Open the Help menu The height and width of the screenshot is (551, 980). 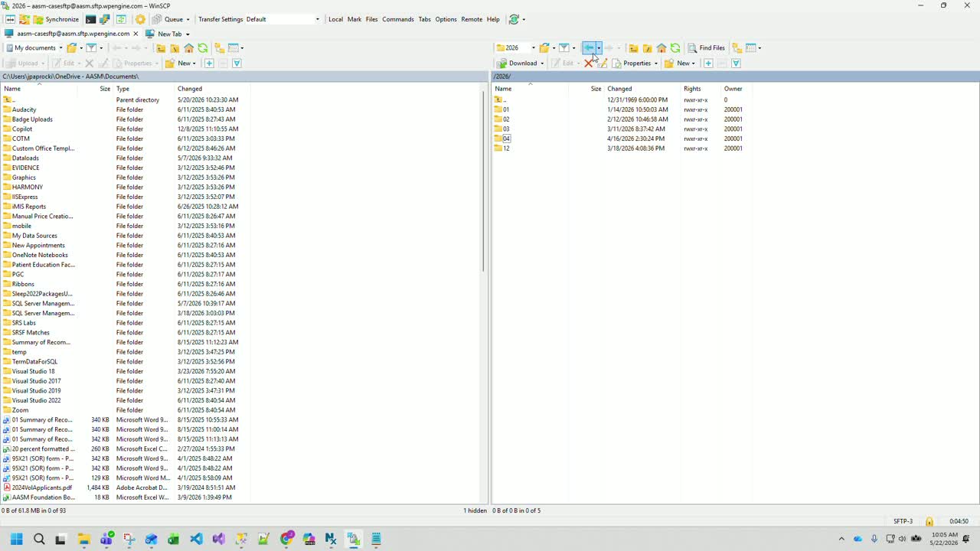pyautogui.click(x=493, y=19)
